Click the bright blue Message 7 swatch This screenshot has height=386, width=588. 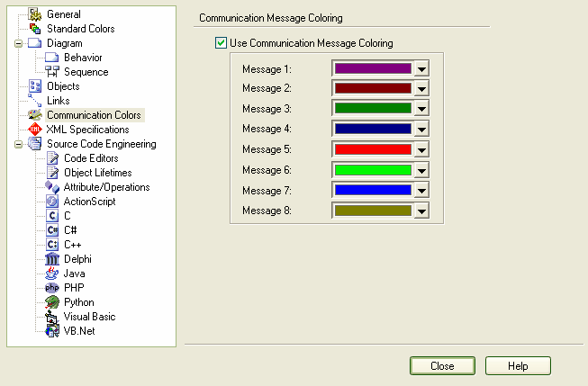click(373, 190)
